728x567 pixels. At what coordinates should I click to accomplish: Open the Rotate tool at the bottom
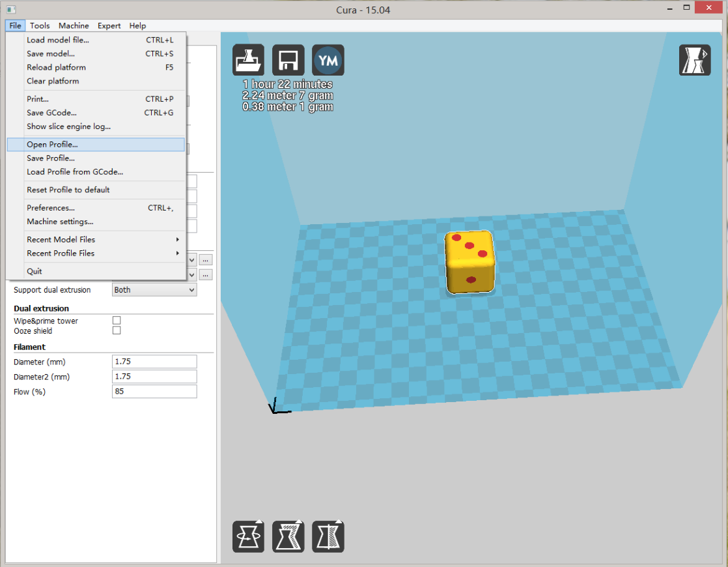[248, 536]
